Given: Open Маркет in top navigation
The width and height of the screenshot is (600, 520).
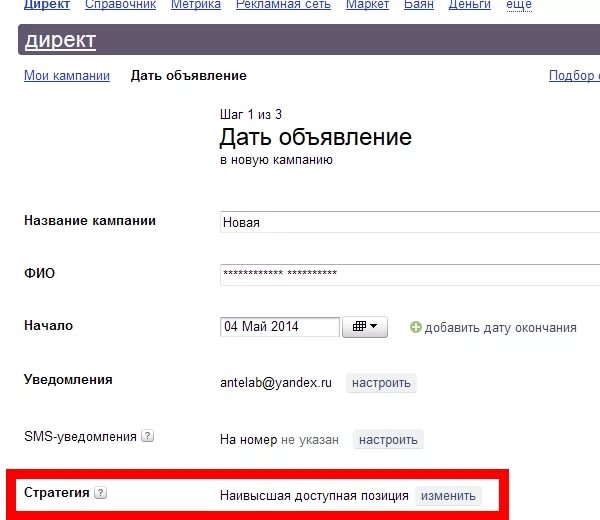Looking at the screenshot, I should click(367, 5).
